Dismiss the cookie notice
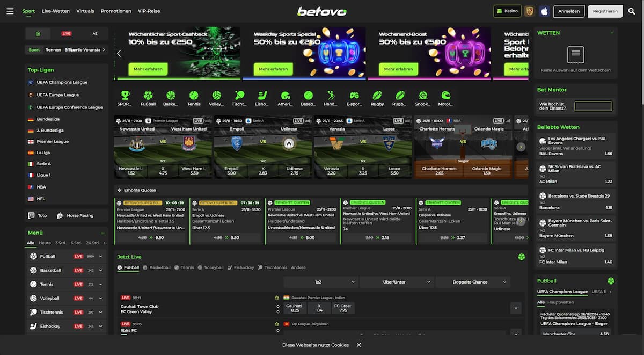Image resolution: width=644 pixels, height=355 pixels. [x=358, y=345]
